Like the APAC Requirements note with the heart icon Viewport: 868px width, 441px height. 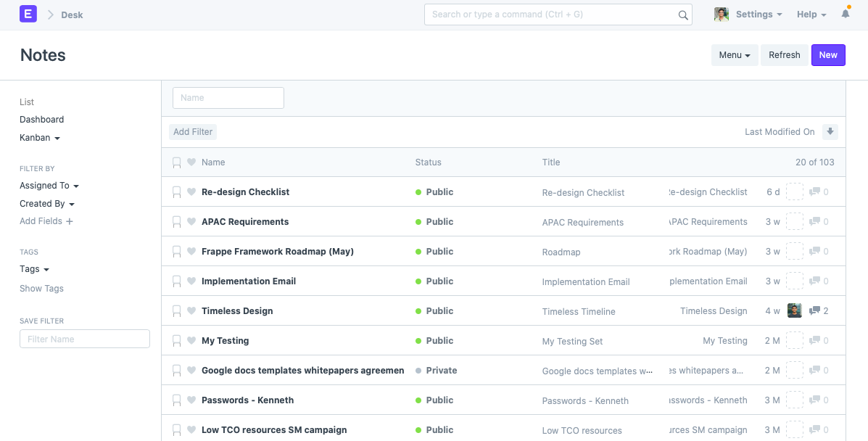point(191,222)
